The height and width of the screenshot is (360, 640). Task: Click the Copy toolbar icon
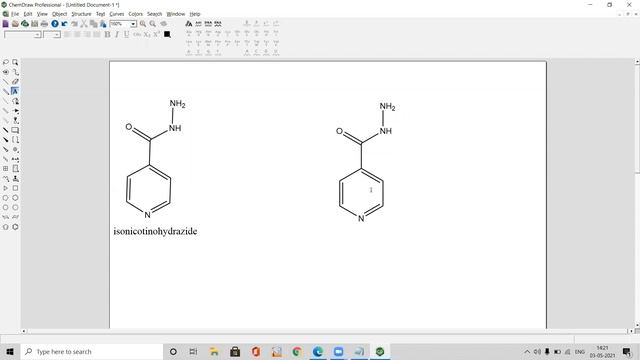(93, 24)
